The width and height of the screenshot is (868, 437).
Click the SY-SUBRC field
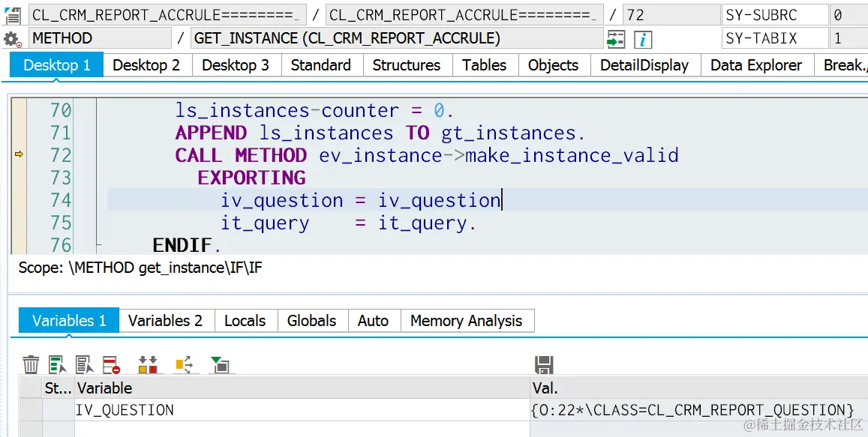pyautogui.click(x=775, y=15)
